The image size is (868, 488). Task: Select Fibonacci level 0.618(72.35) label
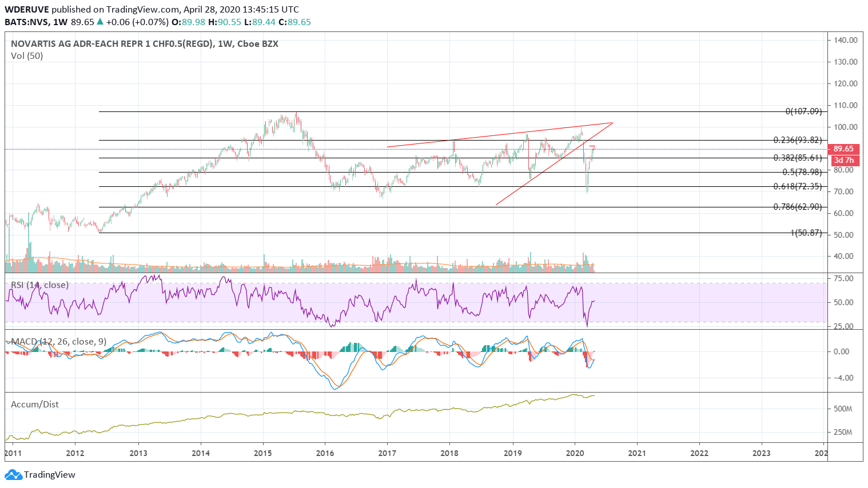tap(797, 186)
